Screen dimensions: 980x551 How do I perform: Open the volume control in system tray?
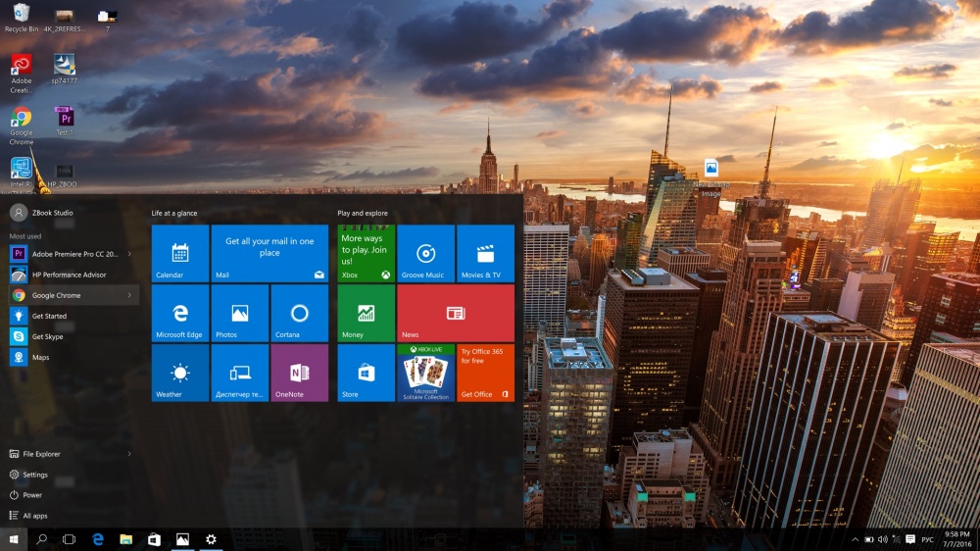click(883, 539)
